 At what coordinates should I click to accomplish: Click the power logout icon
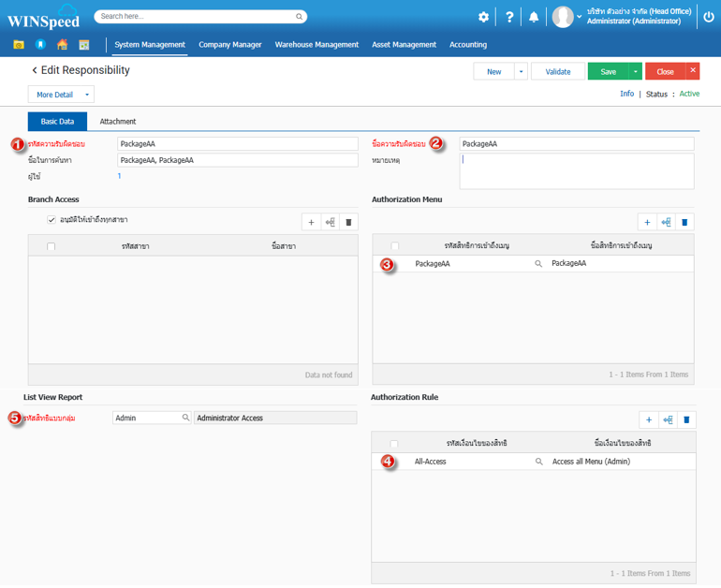click(x=708, y=17)
